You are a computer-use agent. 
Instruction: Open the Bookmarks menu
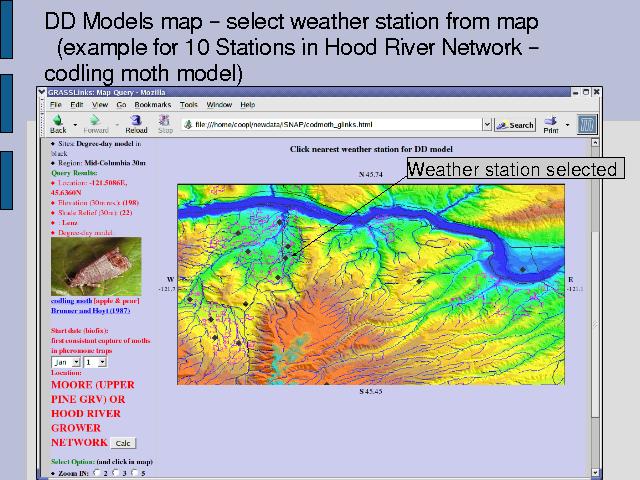[153, 104]
